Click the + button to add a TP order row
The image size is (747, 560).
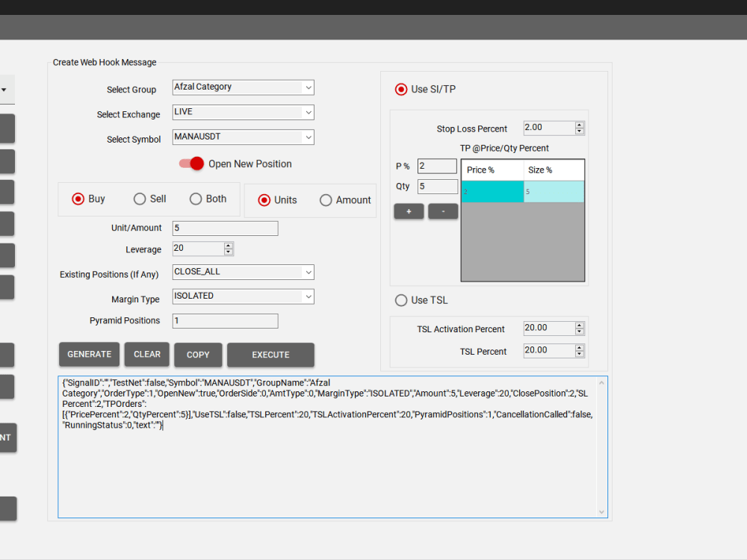point(409,211)
